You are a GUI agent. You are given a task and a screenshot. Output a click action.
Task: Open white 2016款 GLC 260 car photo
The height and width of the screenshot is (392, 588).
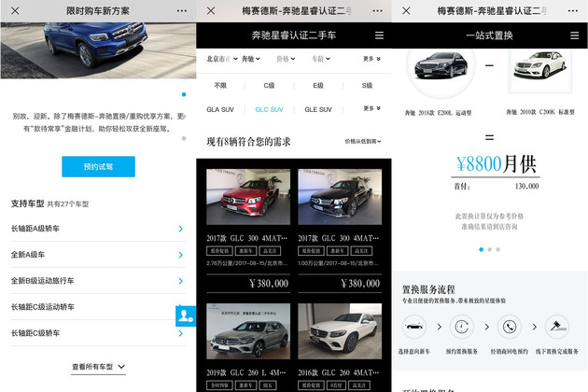[340, 331]
